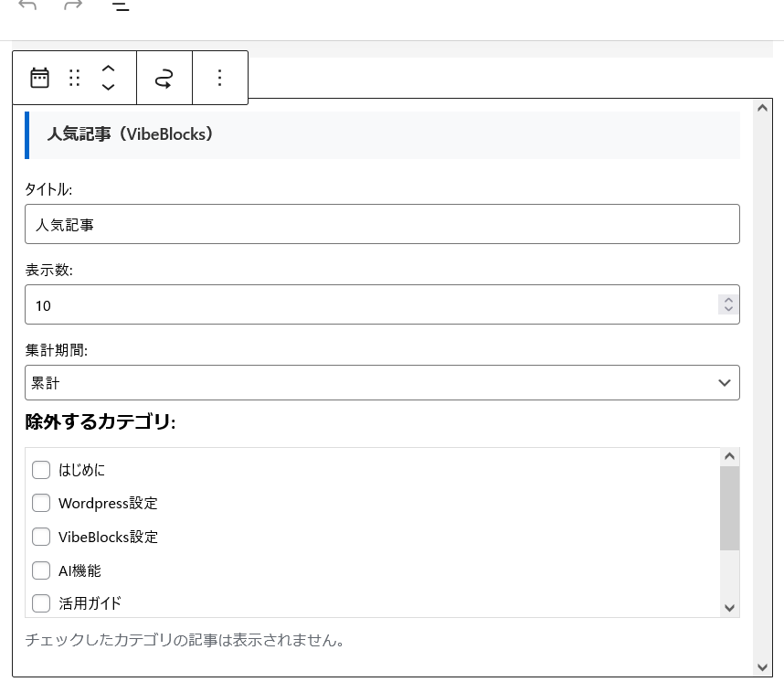The image size is (784, 682).
Task: Click the block drag handle icon
Action: pyautogui.click(x=75, y=78)
